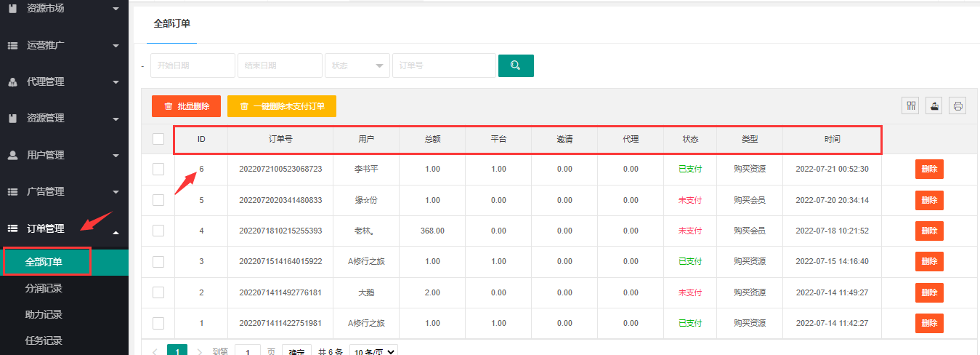
Task: Delete order 2022071411422751981
Action: 929,323
